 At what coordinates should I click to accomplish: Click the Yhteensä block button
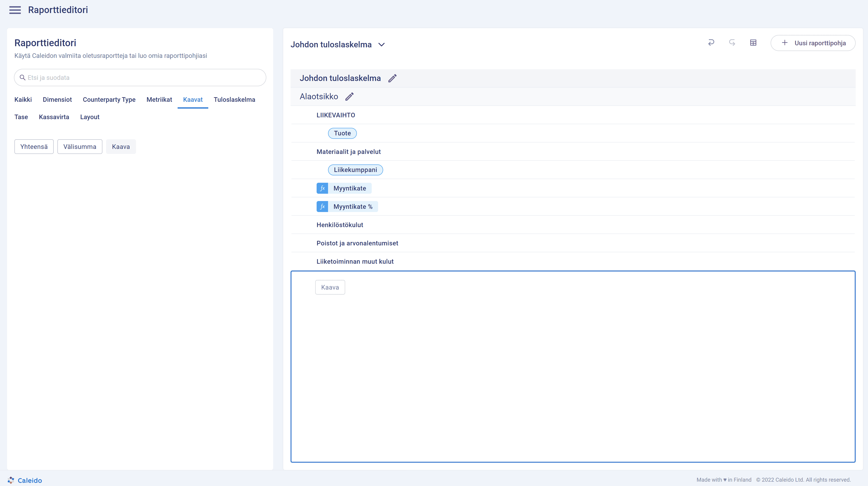click(x=34, y=147)
